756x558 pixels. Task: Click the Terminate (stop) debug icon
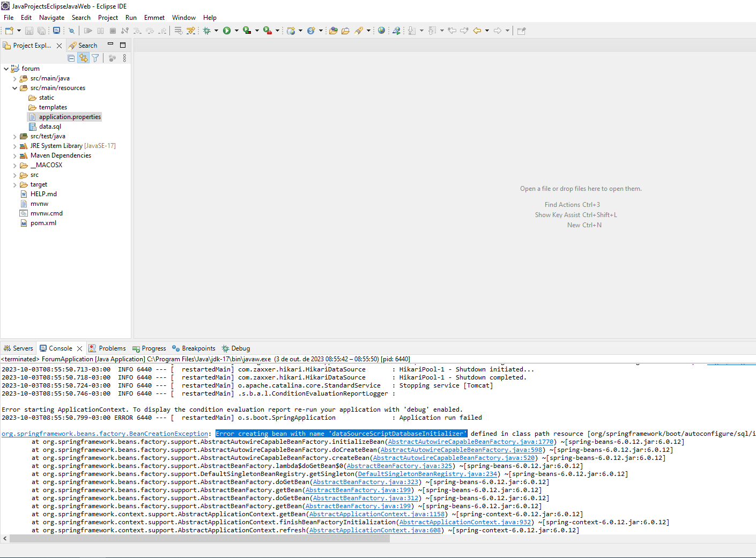(113, 31)
